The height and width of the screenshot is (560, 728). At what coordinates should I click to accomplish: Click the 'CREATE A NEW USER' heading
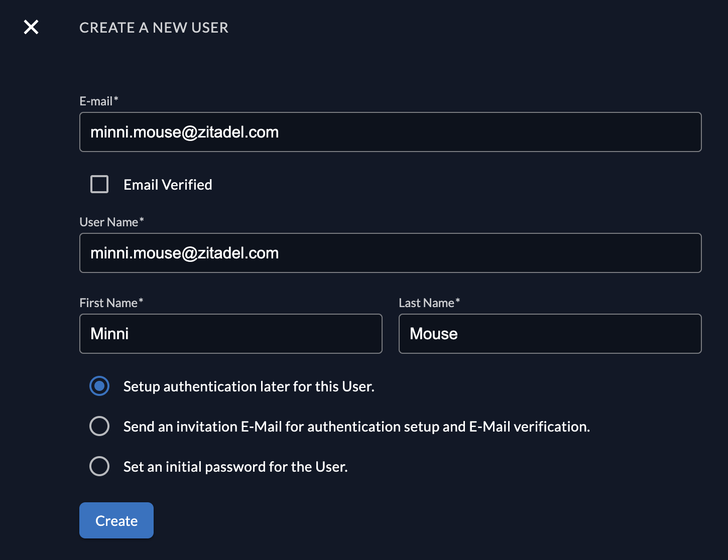tap(154, 28)
